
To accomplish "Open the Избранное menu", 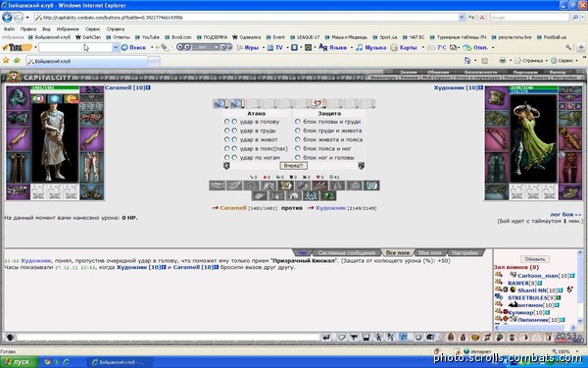I will (x=68, y=28).
